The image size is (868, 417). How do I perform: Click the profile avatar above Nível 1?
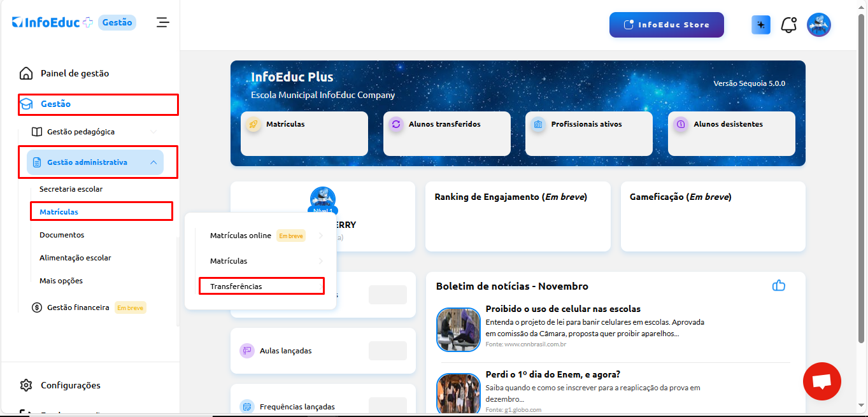[x=323, y=199]
